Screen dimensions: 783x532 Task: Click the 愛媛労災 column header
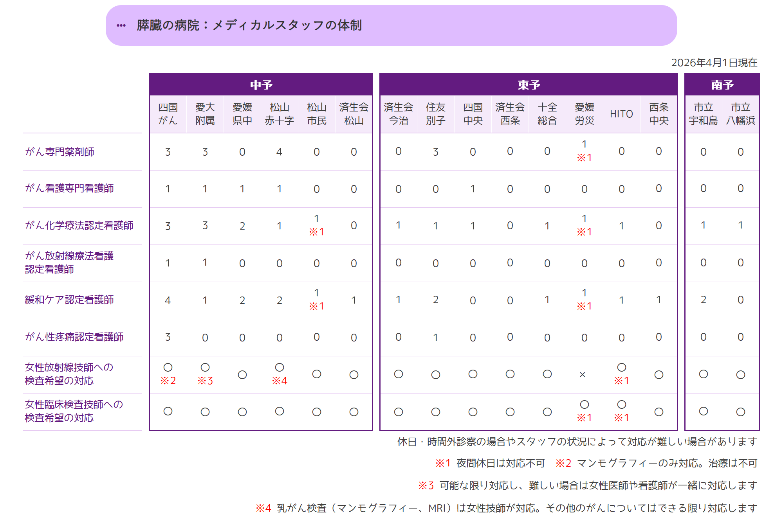pyautogui.click(x=585, y=114)
